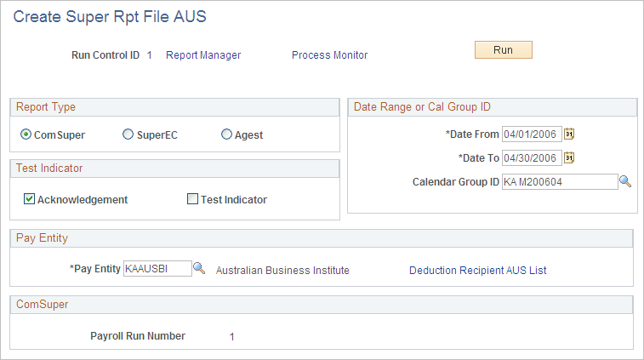The height and width of the screenshot is (360, 644).
Task: Click the Australian Business Institute description
Action: click(282, 271)
